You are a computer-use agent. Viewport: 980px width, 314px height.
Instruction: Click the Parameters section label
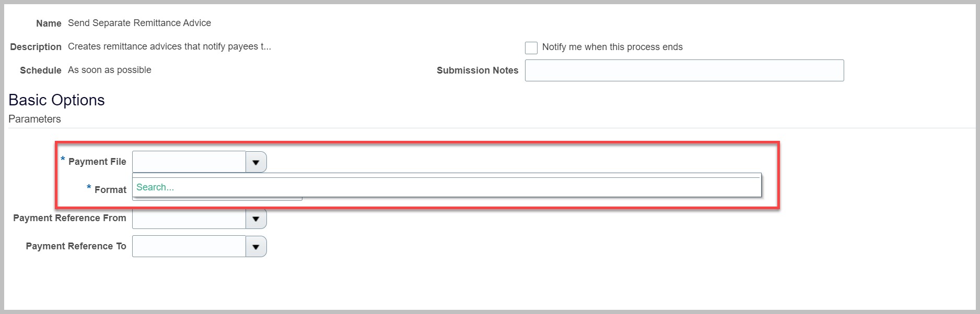[34, 119]
